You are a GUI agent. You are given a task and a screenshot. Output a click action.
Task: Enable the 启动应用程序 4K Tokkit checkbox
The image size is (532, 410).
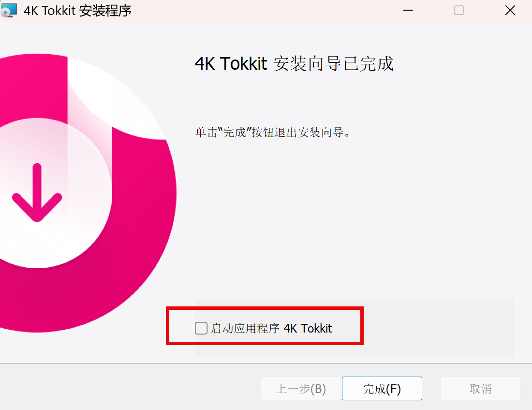click(201, 328)
